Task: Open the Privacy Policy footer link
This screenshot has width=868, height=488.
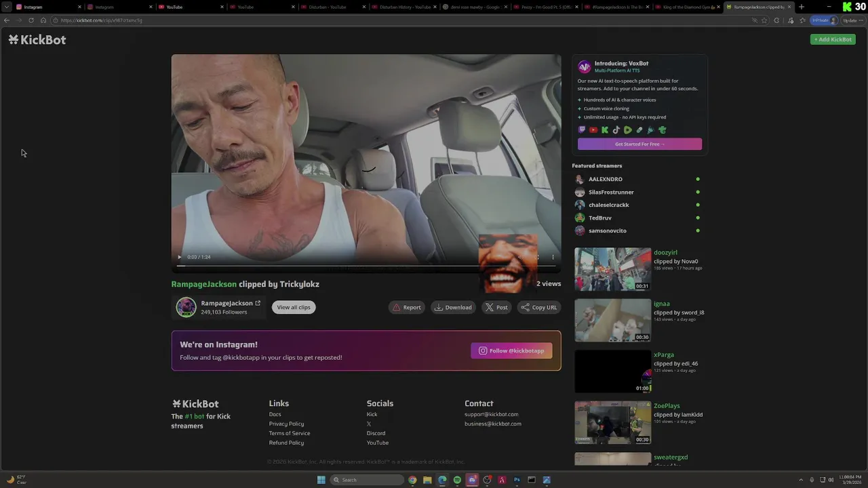Action: click(286, 424)
